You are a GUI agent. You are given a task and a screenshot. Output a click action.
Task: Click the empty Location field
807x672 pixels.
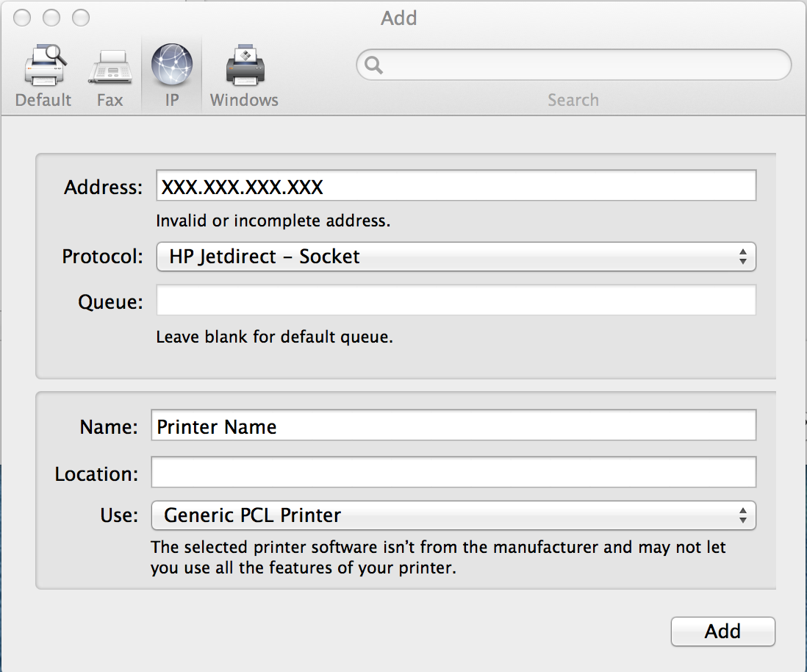(x=453, y=472)
